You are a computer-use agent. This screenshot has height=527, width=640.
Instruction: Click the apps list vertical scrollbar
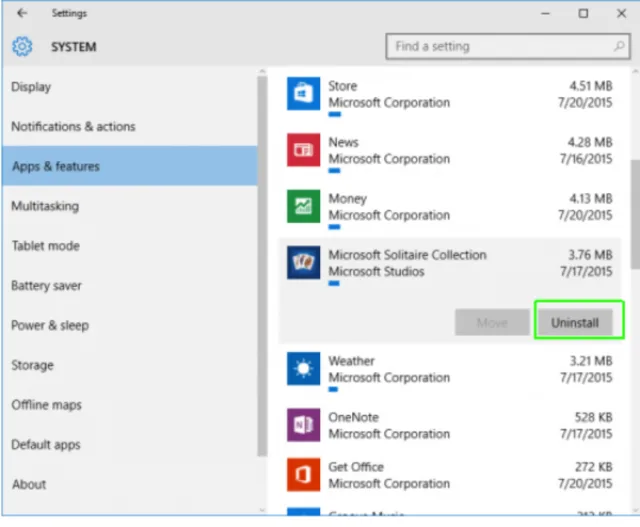pyautogui.click(x=635, y=214)
